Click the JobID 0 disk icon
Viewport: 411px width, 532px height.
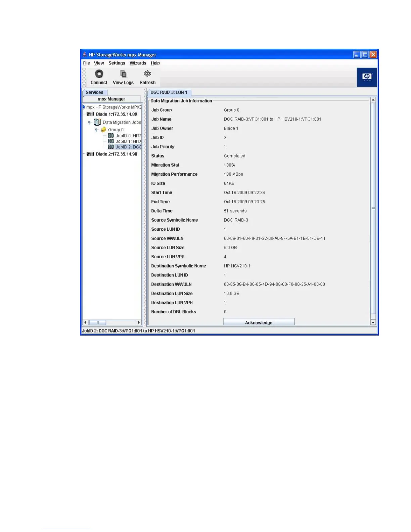pos(111,136)
